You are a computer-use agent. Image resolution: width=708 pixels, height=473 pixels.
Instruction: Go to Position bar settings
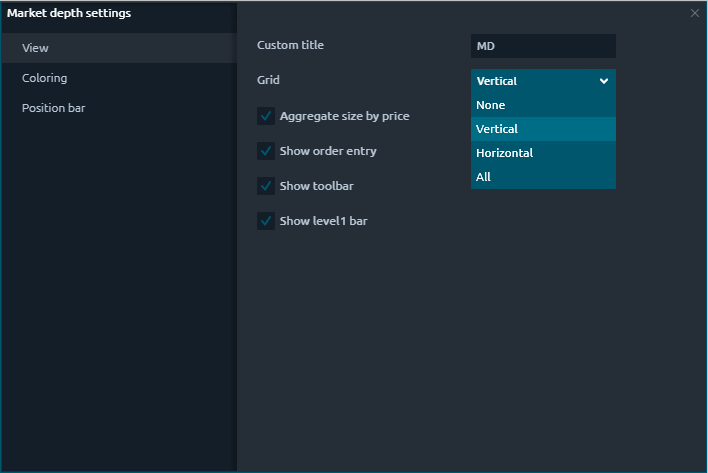tap(53, 108)
